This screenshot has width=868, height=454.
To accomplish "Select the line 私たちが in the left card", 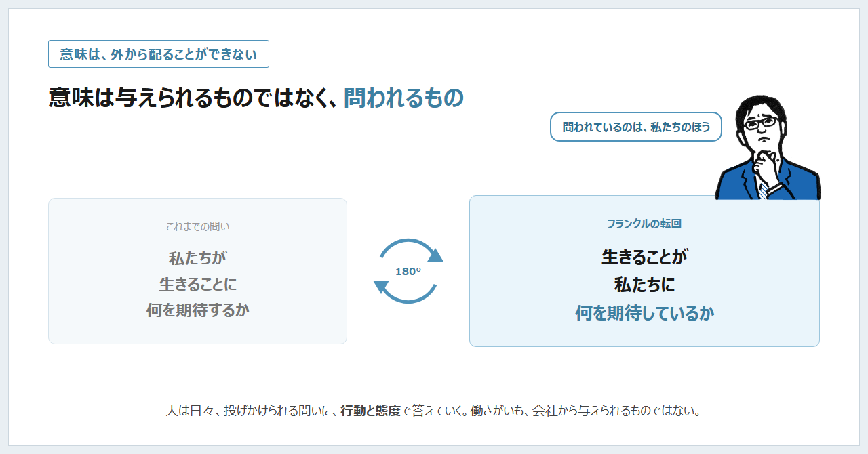I will (197, 258).
